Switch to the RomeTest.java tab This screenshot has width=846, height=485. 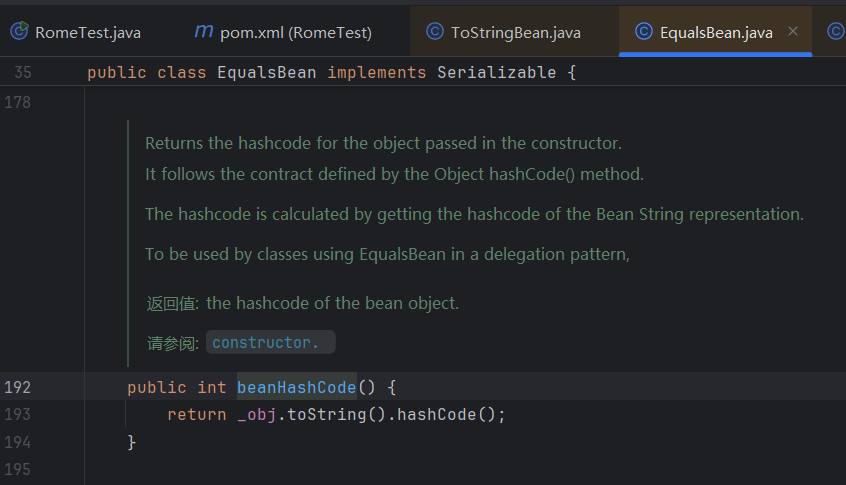click(87, 33)
